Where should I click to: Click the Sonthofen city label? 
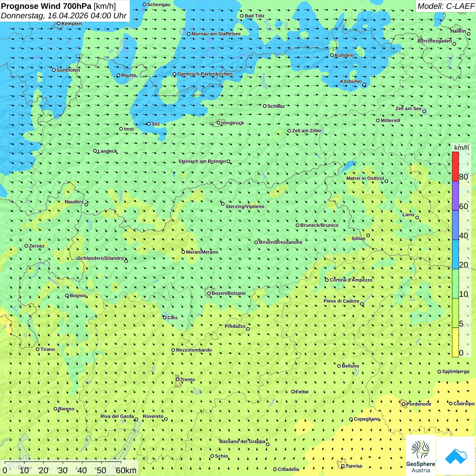coord(68,70)
